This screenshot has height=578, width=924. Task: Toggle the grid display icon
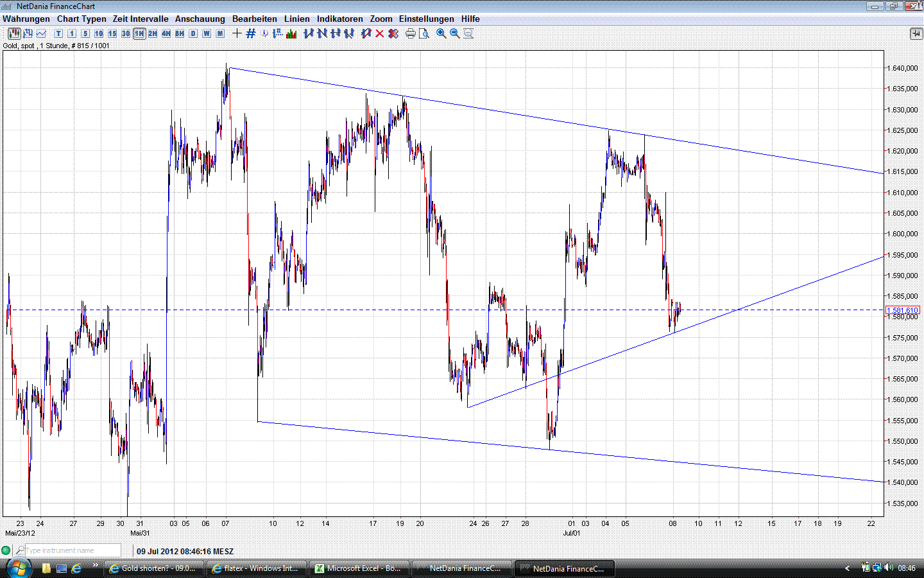point(250,33)
